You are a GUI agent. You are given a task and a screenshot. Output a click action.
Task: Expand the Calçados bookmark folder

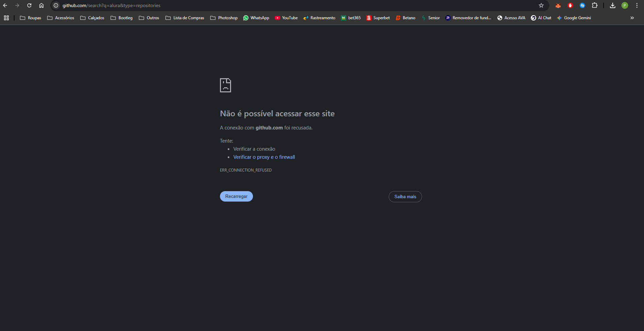click(92, 18)
